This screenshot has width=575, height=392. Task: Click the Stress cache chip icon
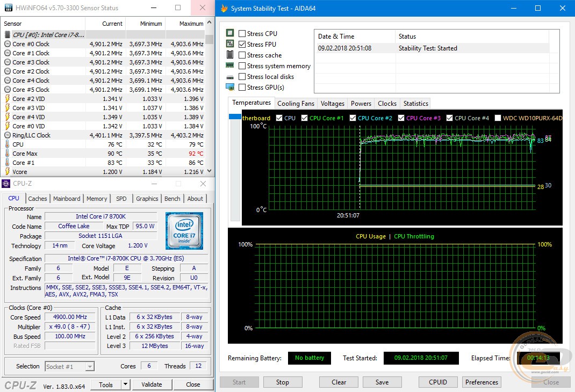(x=230, y=55)
